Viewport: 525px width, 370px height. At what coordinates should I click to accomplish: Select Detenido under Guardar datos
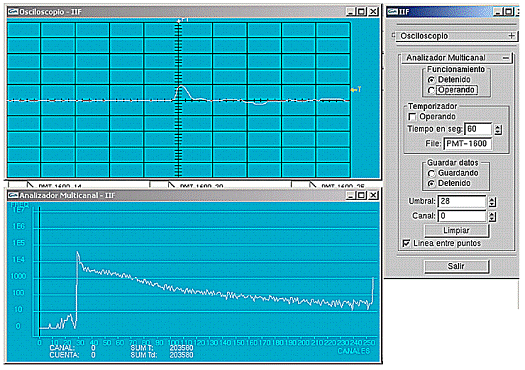click(431, 183)
